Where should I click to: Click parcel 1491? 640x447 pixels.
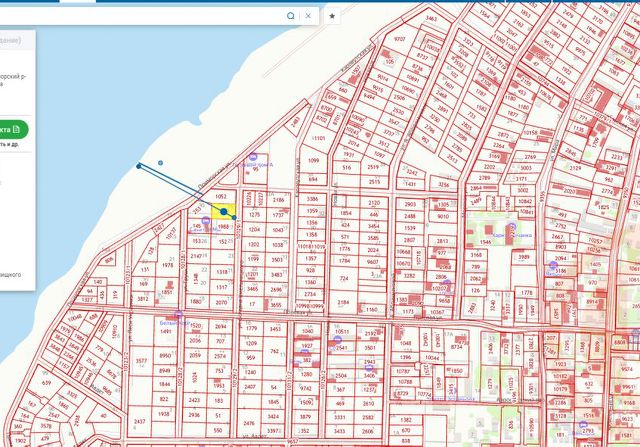[166, 331]
